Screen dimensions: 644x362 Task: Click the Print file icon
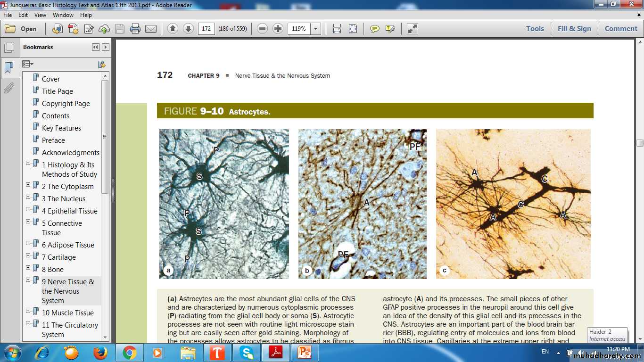click(135, 29)
